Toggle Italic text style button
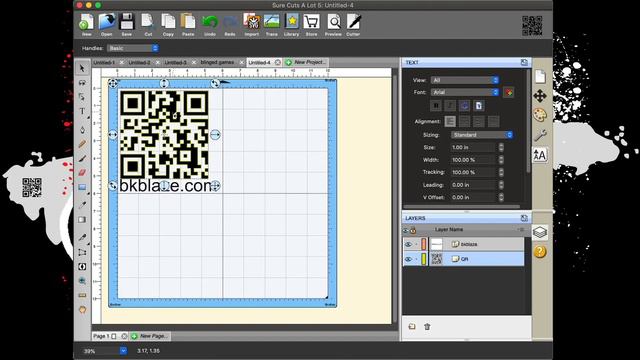This screenshot has width=640, height=360. pyautogui.click(x=450, y=106)
